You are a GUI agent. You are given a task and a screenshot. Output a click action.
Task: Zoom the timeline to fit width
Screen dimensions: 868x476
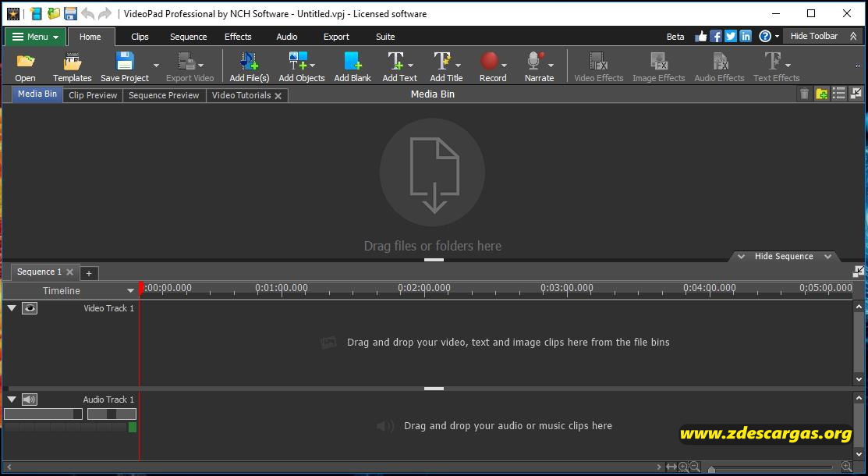click(671, 467)
